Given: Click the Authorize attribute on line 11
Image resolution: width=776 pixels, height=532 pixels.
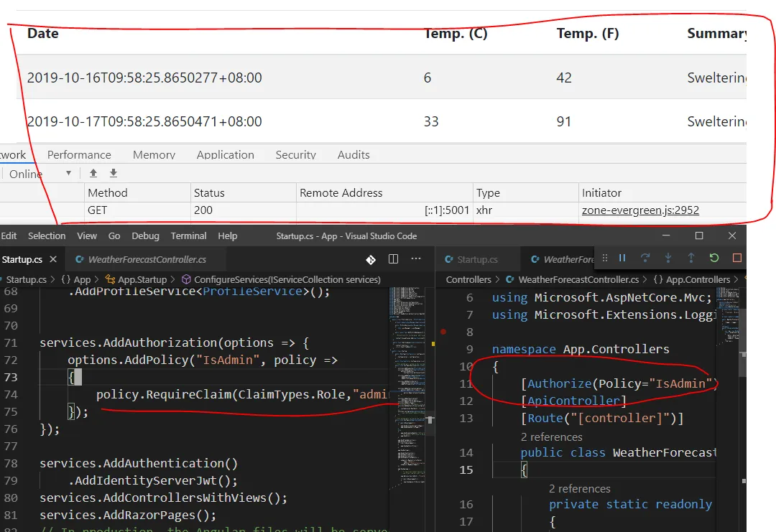Looking at the screenshot, I should coord(559,383).
